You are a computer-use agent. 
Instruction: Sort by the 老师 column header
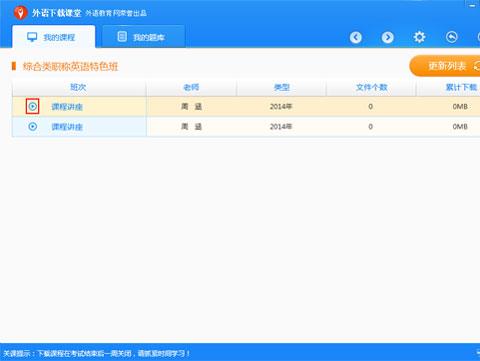(x=191, y=88)
